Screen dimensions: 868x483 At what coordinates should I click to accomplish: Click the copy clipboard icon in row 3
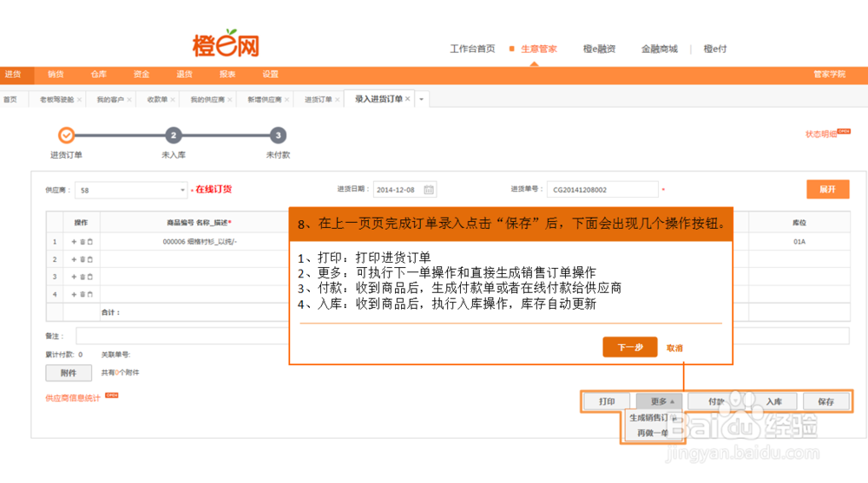90,277
